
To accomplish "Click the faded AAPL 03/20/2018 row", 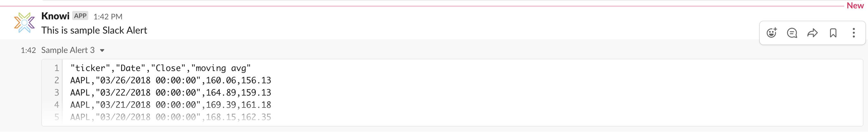I will coord(170,117).
